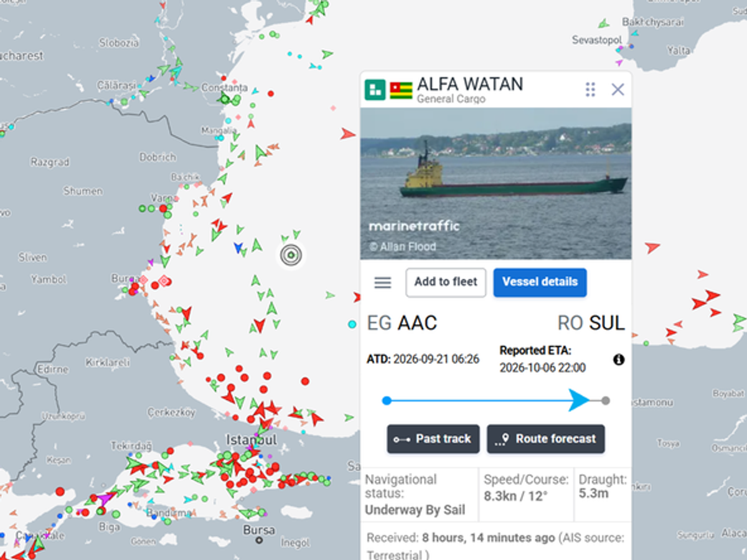This screenshot has width=747, height=560.
Task: Click the Togo flag next to ALFA WATAN
Action: 402,90
